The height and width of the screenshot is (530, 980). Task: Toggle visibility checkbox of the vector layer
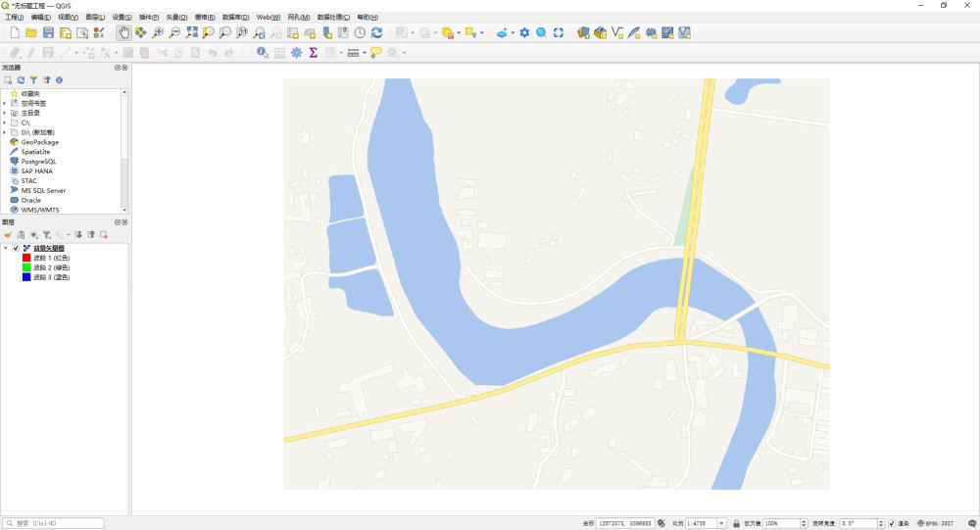[16, 248]
